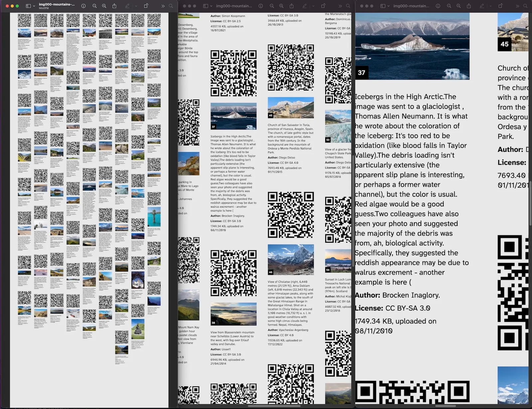532x409 pixels.
Task: Open search in the left Preview window
Action: point(171,6)
